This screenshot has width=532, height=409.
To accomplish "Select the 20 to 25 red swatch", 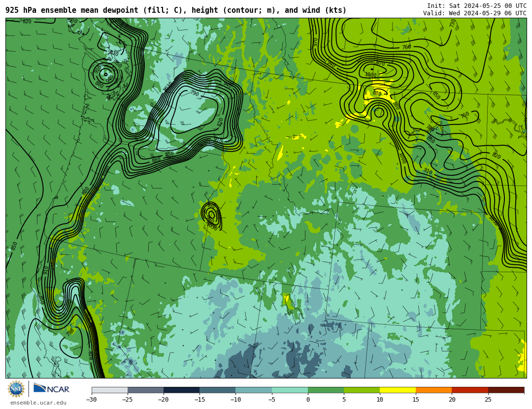I will 470,390.
